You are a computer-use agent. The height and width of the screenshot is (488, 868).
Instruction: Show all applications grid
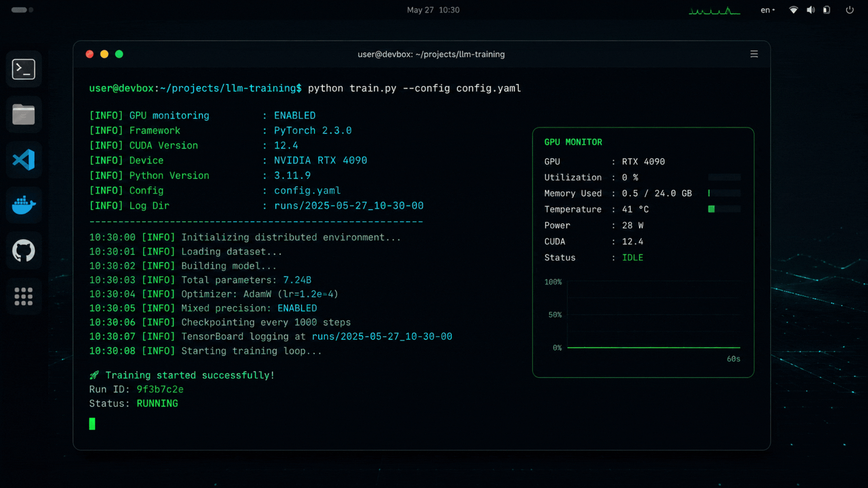click(x=24, y=296)
